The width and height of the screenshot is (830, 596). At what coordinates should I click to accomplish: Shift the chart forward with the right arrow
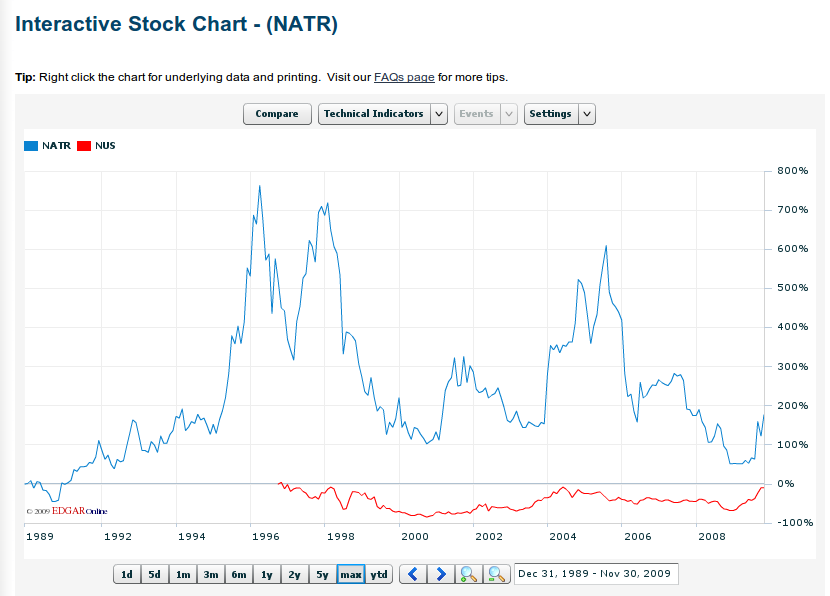[x=441, y=574]
